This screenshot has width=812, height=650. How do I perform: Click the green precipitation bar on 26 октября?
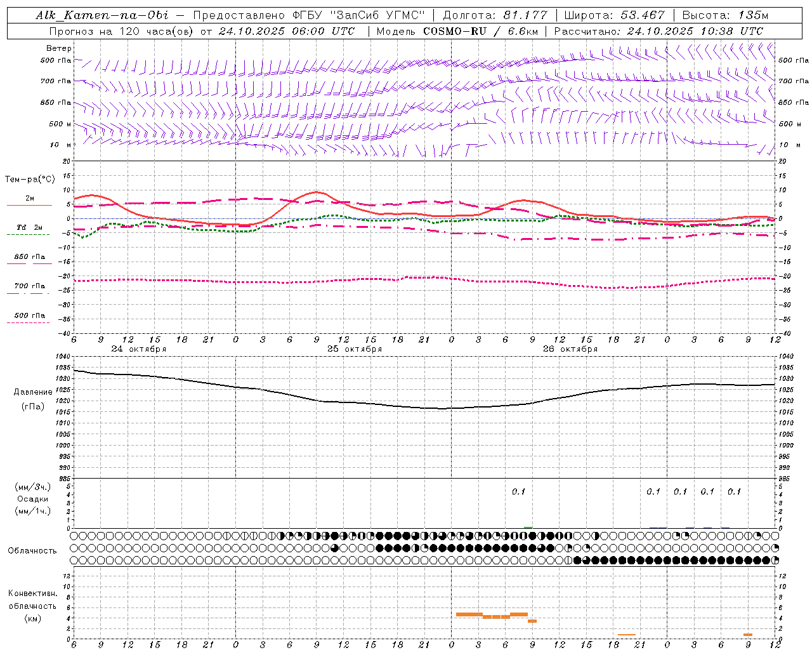528,527
